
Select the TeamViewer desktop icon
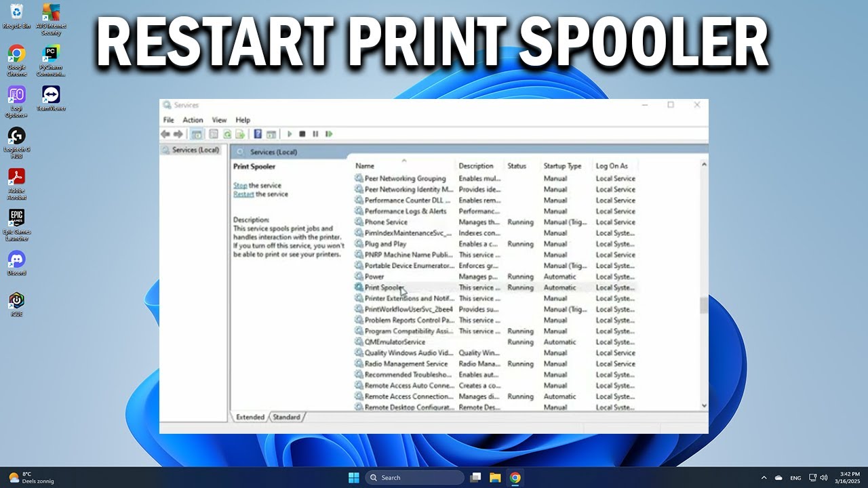click(x=51, y=98)
